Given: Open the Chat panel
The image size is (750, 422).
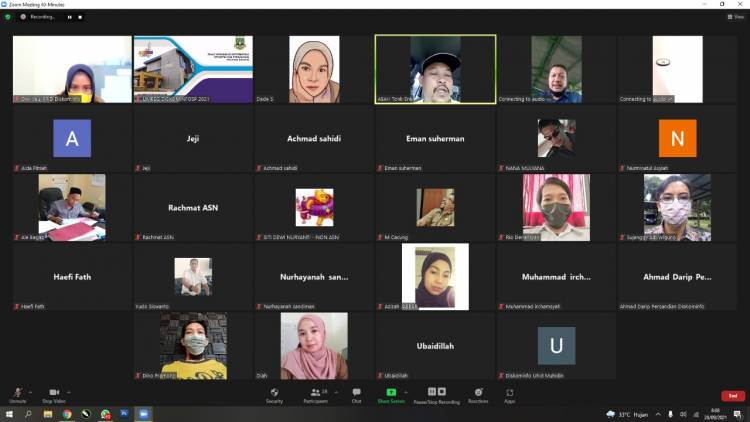Looking at the screenshot, I should point(356,395).
